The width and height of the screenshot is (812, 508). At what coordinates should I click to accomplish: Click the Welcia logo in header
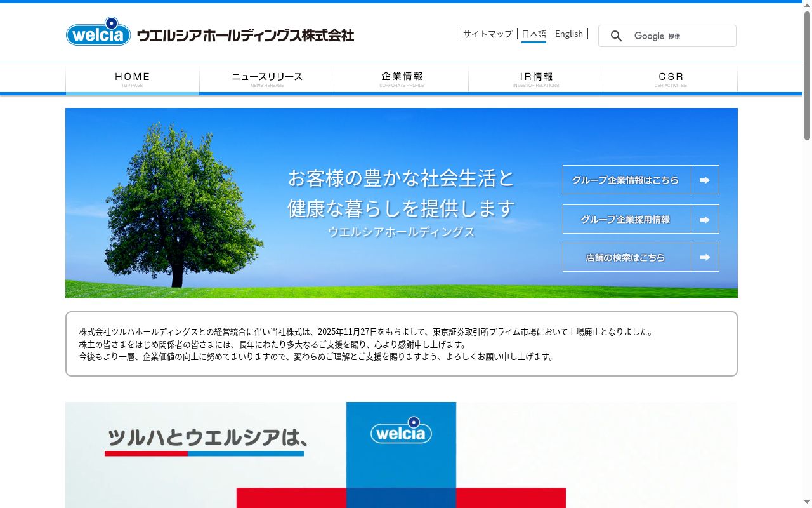pyautogui.click(x=98, y=32)
